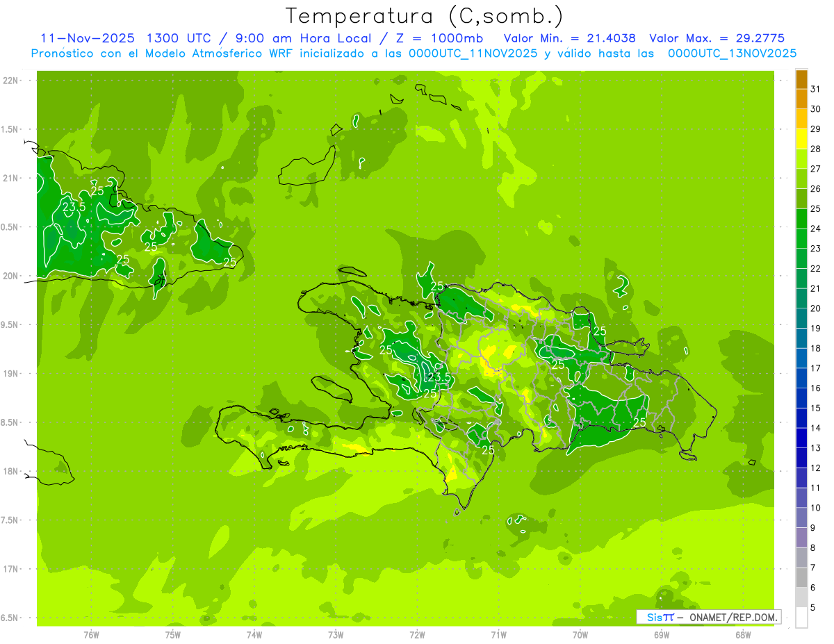Viewport: 834px width, 644px height.
Task: Pick the legend swatch between 22 and 23
Action: pos(801,258)
